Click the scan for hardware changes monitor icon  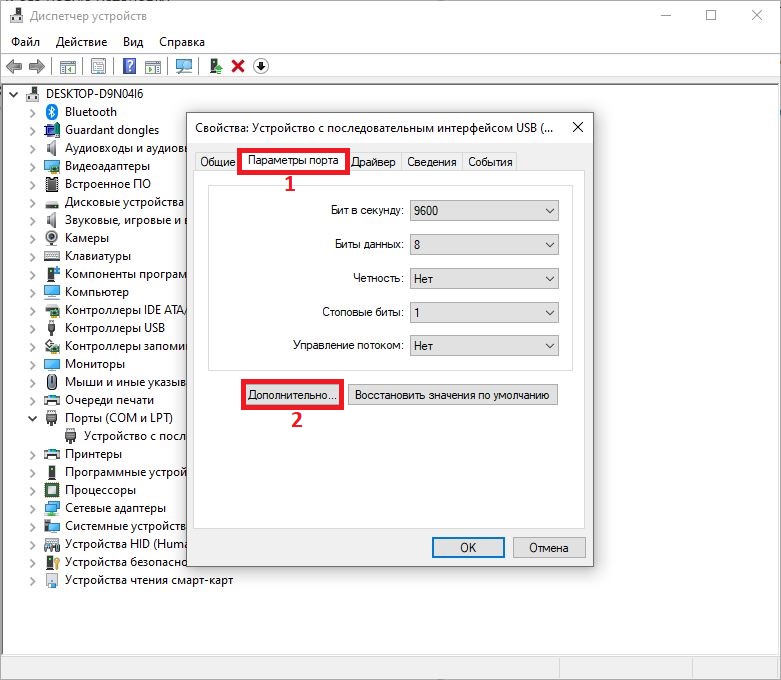pyautogui.click(x=183, y=67)
